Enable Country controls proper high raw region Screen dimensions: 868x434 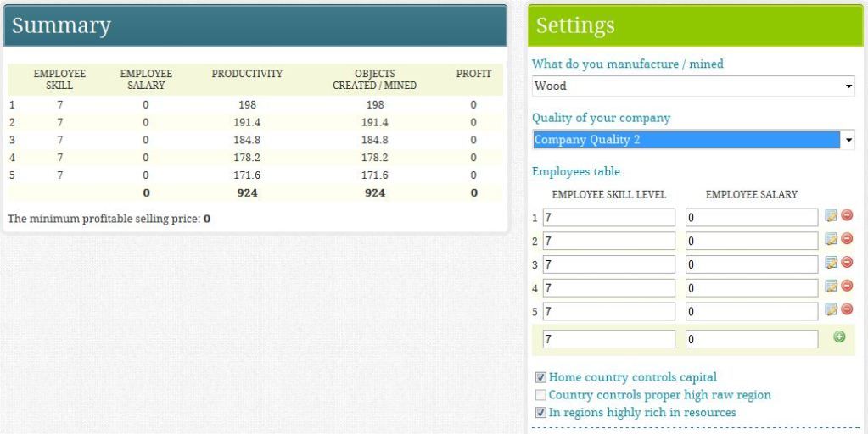540,395
